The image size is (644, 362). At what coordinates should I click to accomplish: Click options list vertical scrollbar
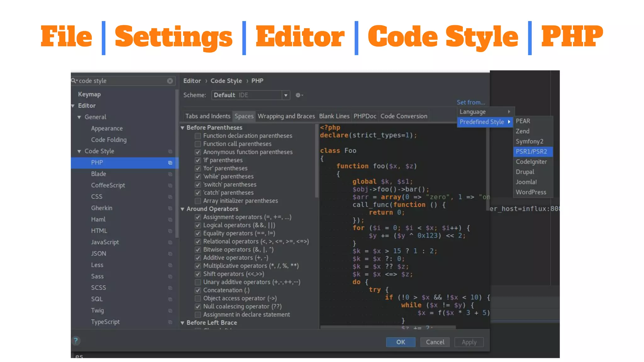click(x=317, y=161)
